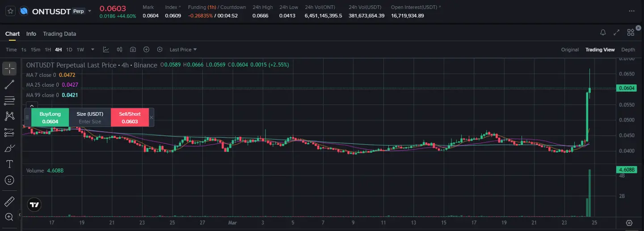Click the Perp badge next to ONTUSDT
The width and height of the screenshot is (644, 231).
(x=78, y=11)
